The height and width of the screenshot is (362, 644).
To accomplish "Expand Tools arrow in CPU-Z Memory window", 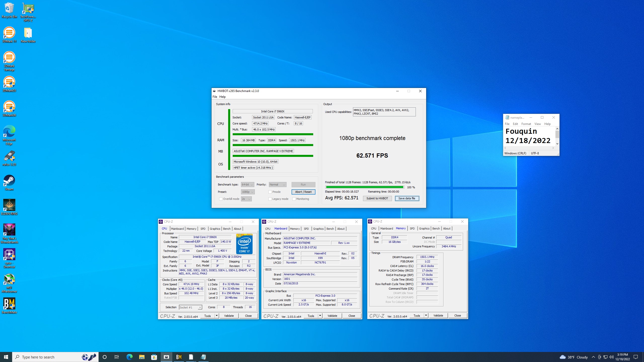I will 426,315.
